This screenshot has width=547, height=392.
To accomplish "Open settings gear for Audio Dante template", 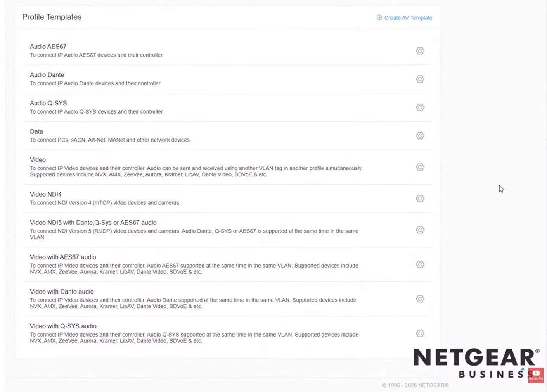I will pos(420,79).
